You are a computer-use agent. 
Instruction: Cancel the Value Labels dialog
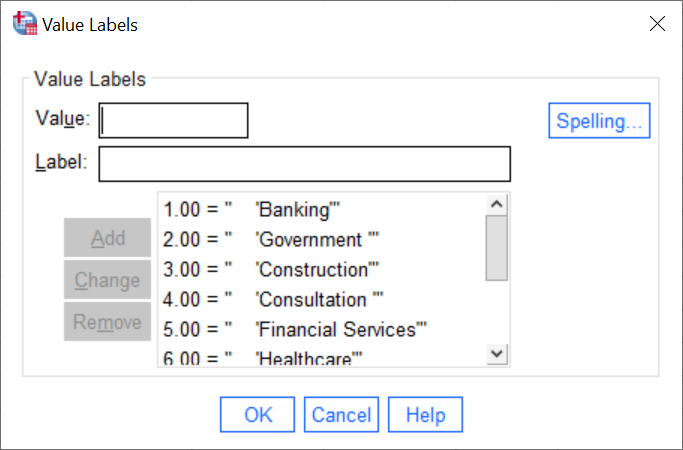[x=342, y=414]
